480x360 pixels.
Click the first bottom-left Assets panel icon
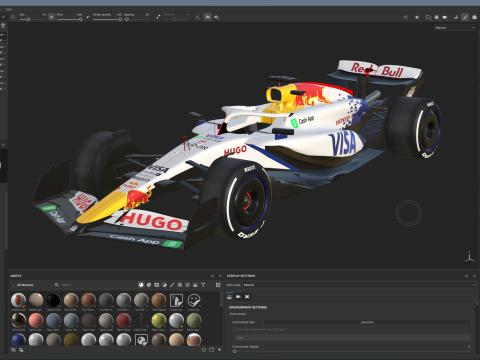[13, 350]
